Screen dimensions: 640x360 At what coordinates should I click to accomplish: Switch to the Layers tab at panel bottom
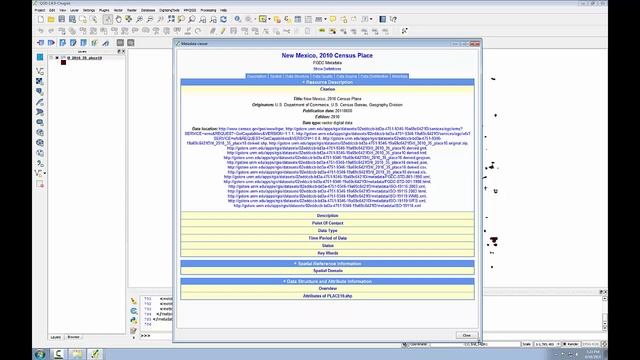56,337
